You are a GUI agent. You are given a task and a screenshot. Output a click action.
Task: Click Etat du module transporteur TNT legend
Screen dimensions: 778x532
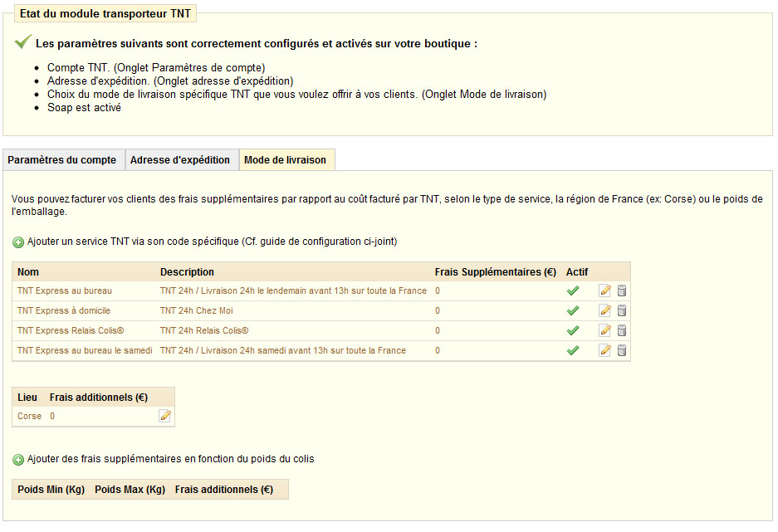tap(105, 13)
